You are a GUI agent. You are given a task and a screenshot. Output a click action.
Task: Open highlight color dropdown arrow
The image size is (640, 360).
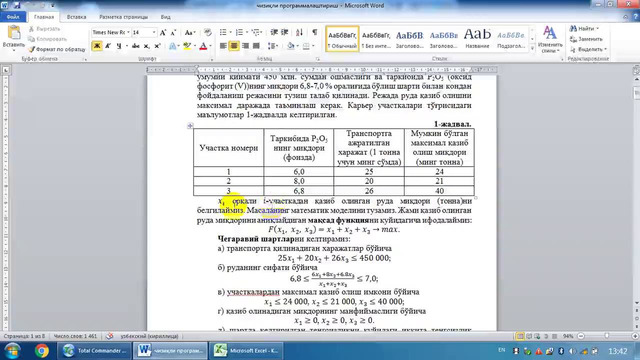(x=194, y=46)
